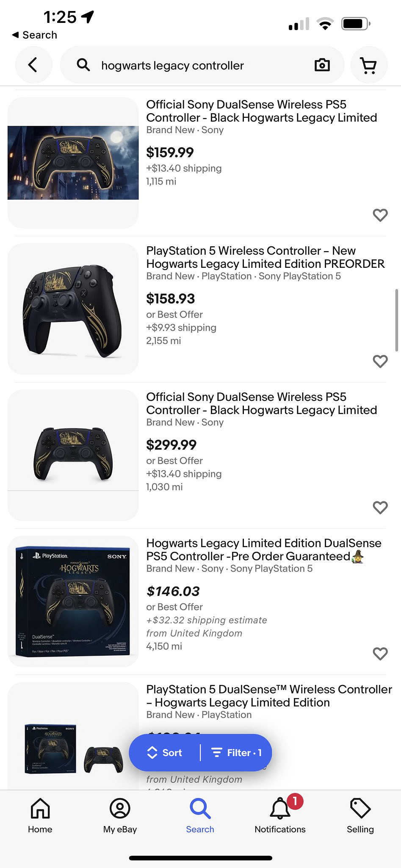The width and height of the screenshot is (401, 868).
Task: Watch the $299.99 controller listing
Action: pyautogui.click(x=380, y=507)
